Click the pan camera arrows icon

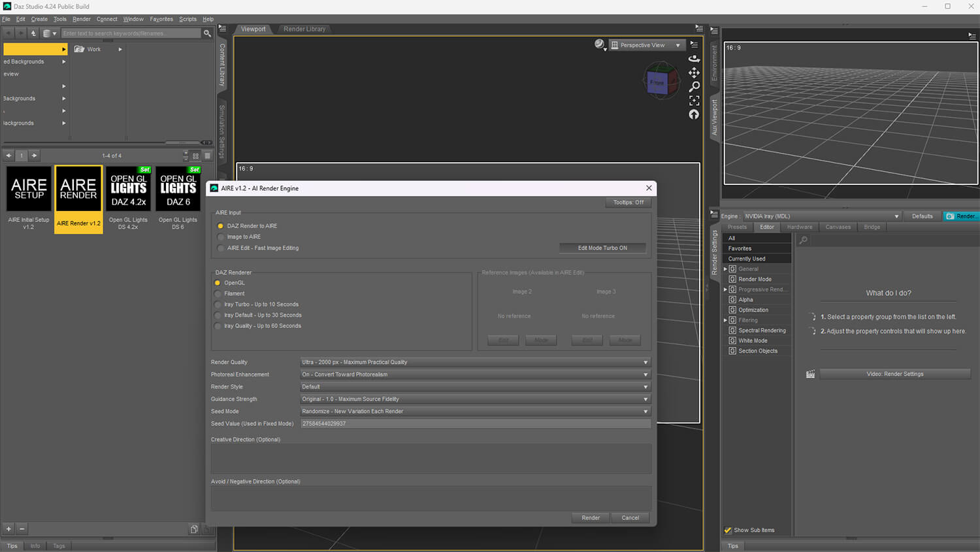coord(694,73)
